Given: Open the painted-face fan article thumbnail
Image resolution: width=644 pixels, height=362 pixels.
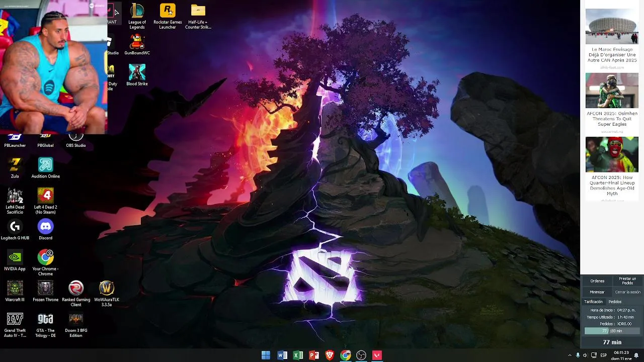Looking at the screenshot, I should click(612, 154).
